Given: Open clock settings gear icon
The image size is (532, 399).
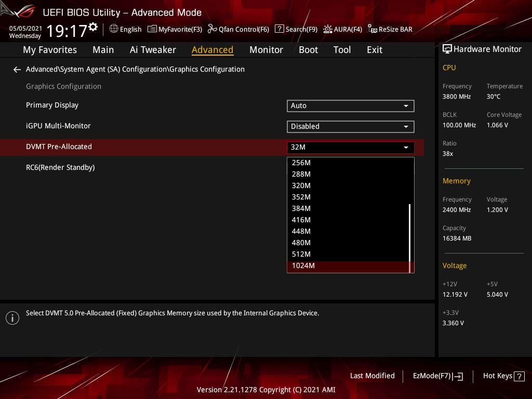Looking at the screenshot, I should pyautogui.click(x=93, y=27).
